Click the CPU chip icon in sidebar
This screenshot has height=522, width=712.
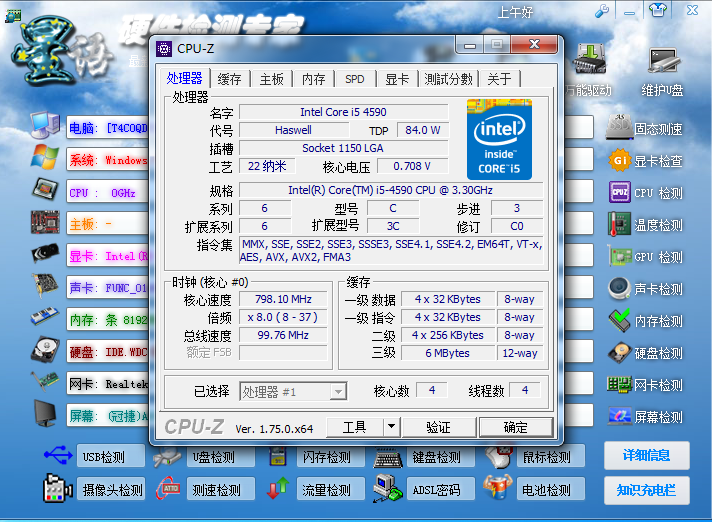pos(45,189)
